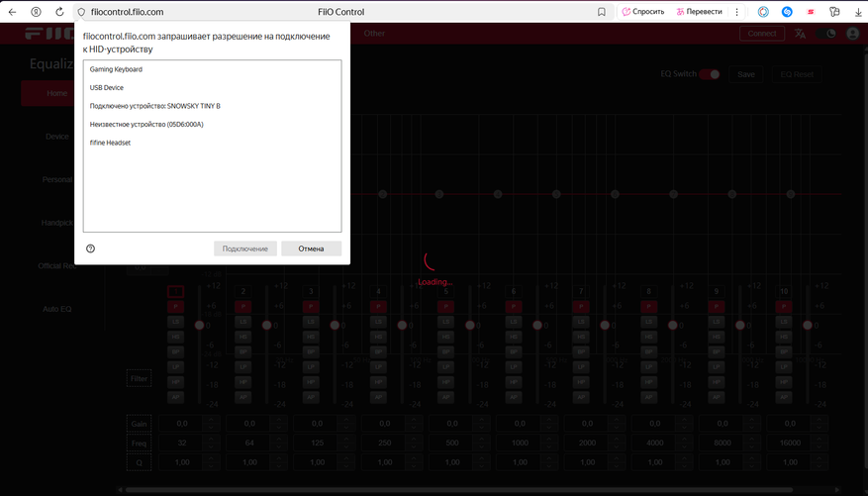Toggle the EQ Switch
Screen dimensions: 868x496
[x=709, y=74]
